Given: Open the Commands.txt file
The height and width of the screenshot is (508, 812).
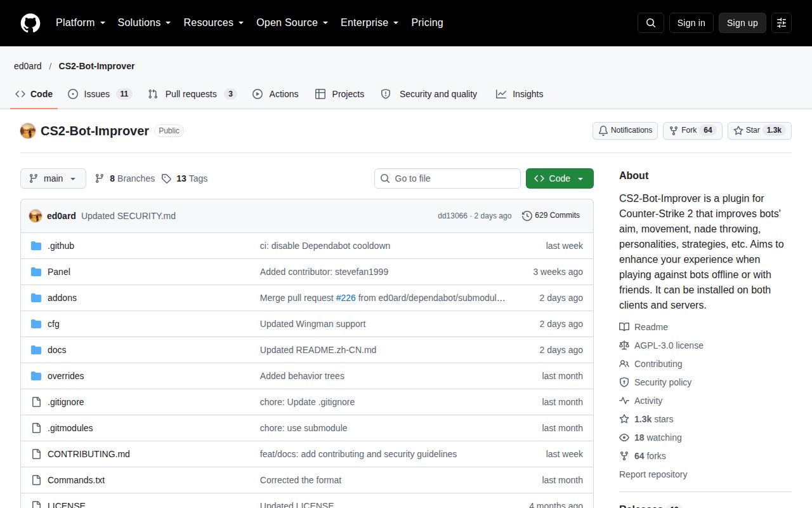Looking at the screenshot, I should point(76,480).
